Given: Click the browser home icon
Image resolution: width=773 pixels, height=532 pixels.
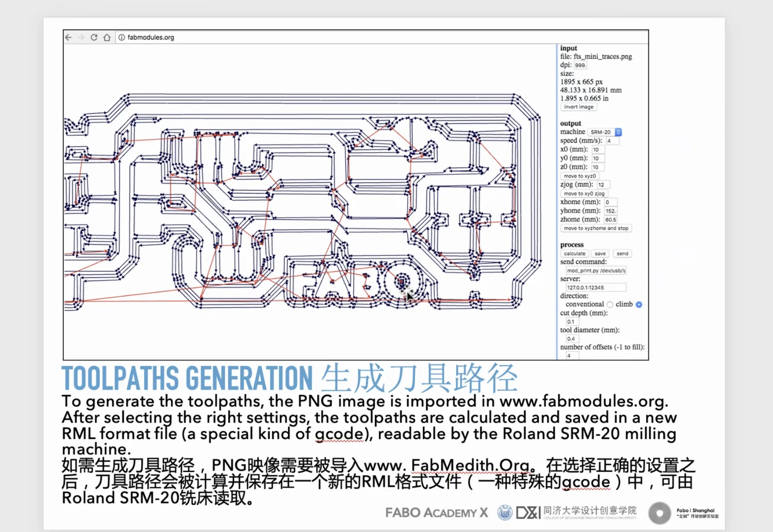Looking at the screenshot, I should [x=106, y=37].
